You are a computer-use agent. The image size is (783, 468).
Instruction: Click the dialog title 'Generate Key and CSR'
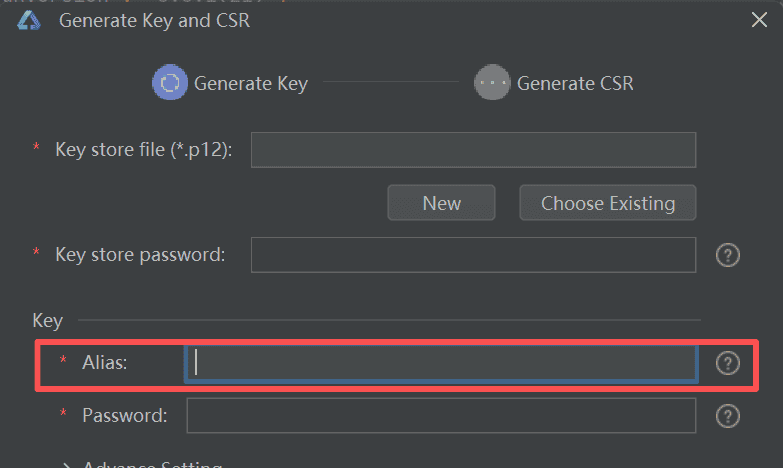click(x=155, y=21)
